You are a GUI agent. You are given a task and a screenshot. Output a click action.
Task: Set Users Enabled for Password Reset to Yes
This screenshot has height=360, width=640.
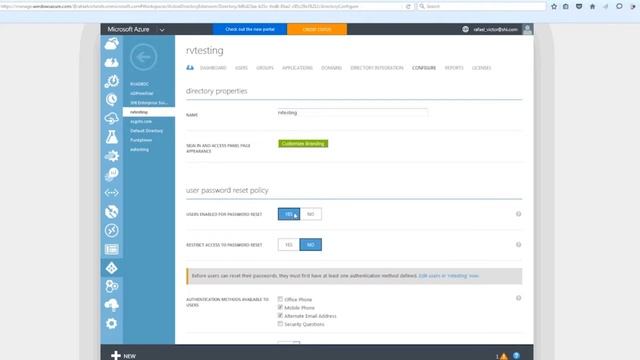coord(289,214)
